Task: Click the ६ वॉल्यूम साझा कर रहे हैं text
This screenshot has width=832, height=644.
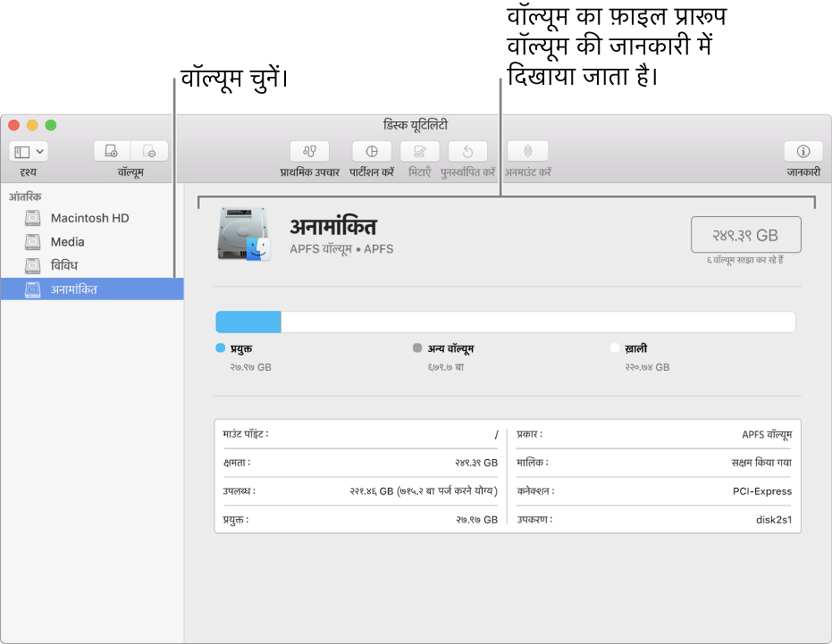Action: 745,260
